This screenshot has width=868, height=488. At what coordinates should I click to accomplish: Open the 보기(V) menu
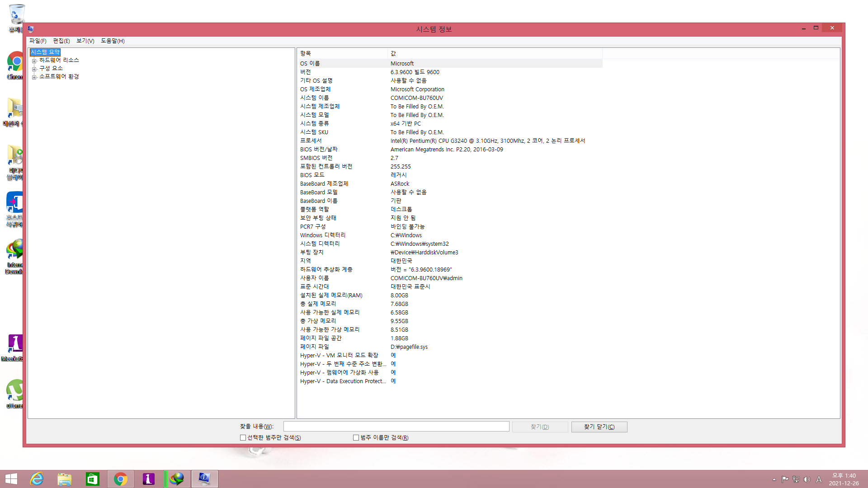tap(85, 41)
